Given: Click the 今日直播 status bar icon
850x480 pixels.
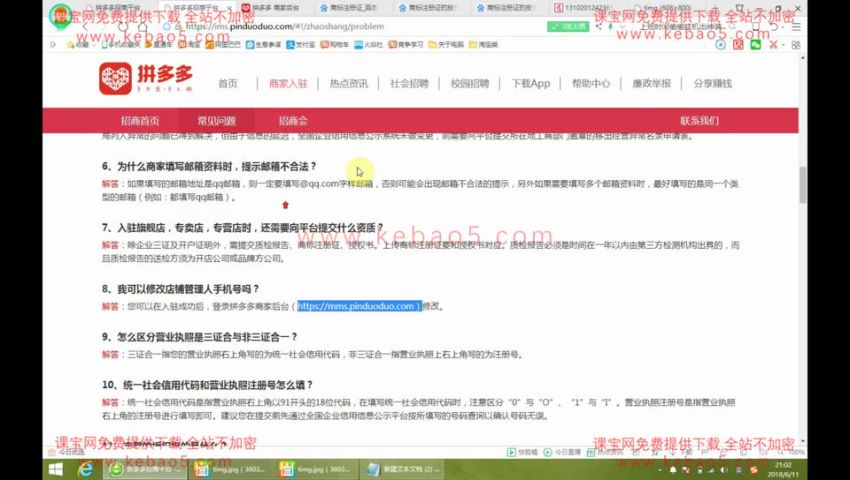Looking at the screenshot, I should pos(561,452).
